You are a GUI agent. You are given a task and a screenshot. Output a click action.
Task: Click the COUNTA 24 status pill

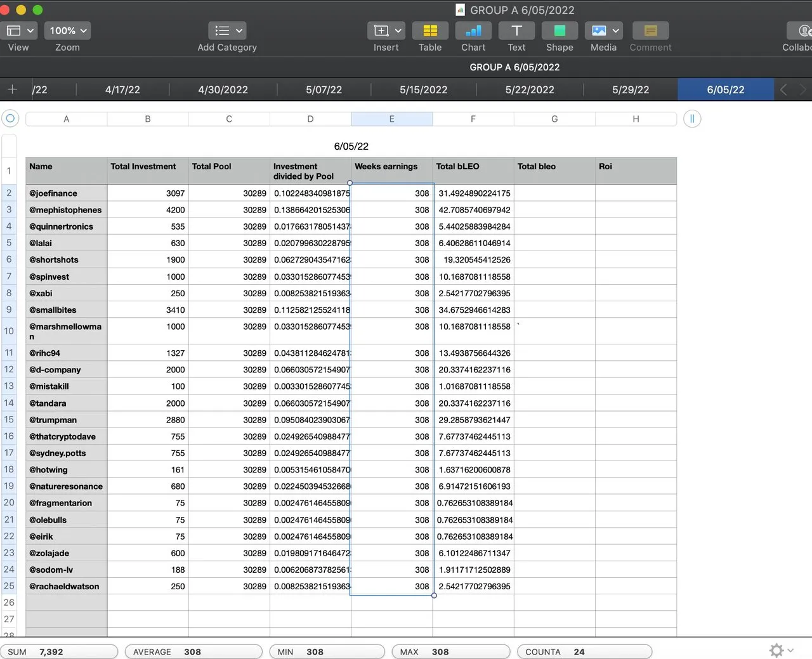click(x=584, y=651)
